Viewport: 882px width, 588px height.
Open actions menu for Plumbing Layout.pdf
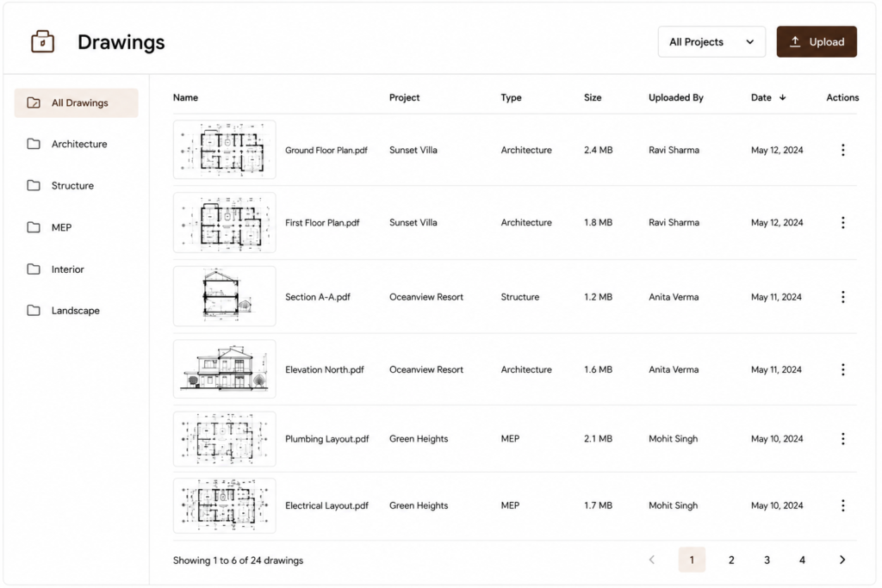(x=842, y=438)
